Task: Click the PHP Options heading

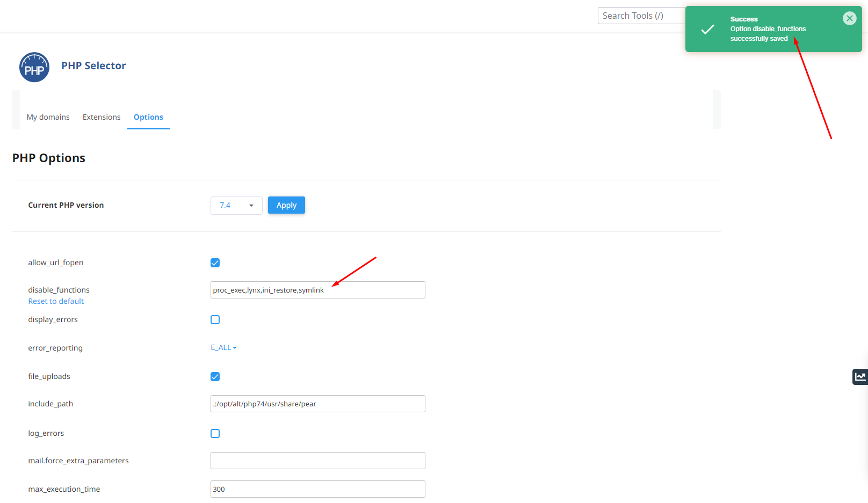Action: tap(49, 158)
